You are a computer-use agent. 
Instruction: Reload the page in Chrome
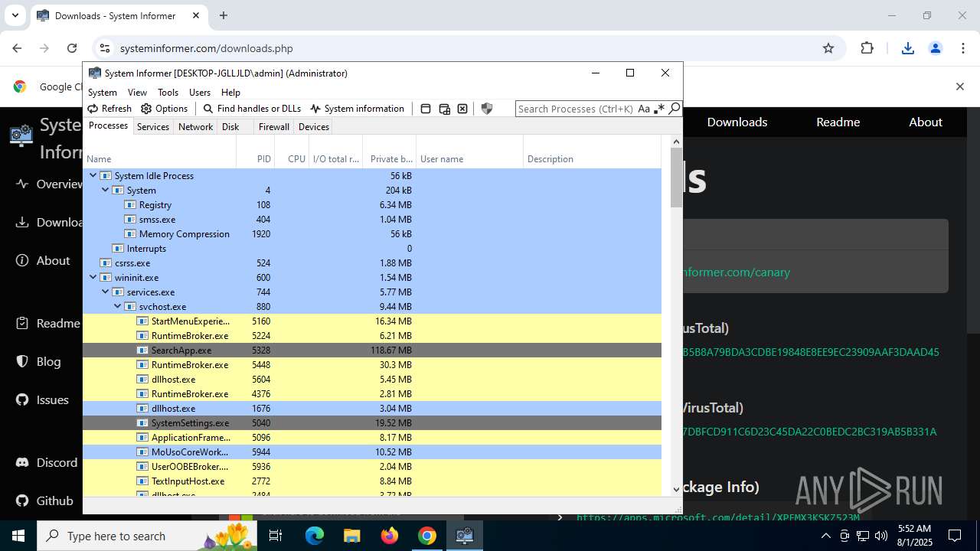point(72,48)
